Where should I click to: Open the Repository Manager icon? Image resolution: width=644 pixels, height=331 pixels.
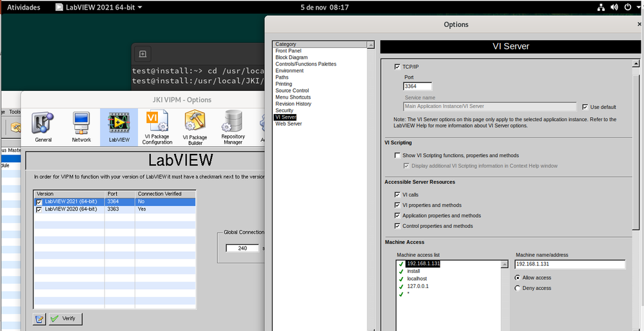[233, 126]
